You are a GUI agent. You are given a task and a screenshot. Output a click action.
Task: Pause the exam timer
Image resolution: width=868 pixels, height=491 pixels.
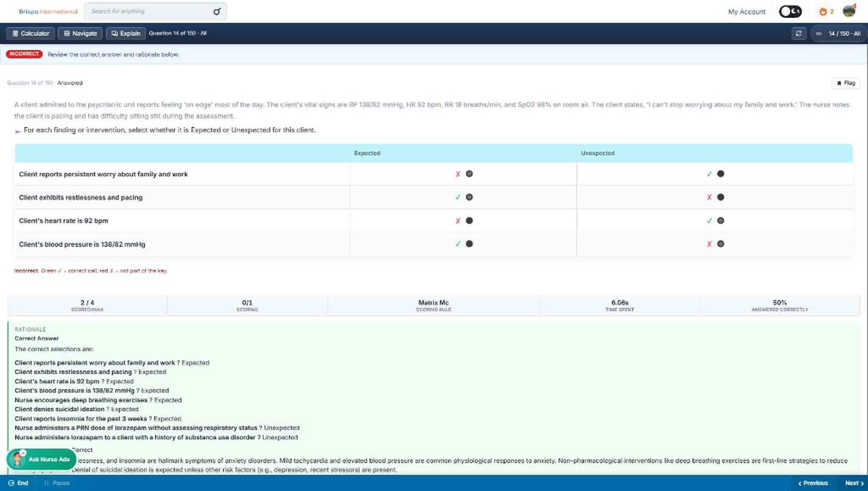(57, 483)
